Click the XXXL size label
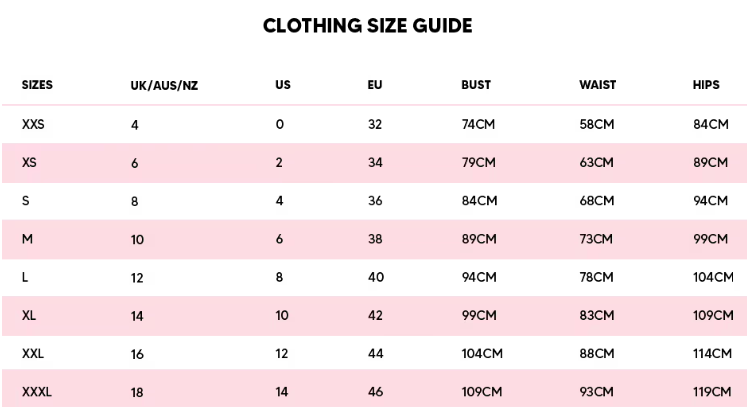The height and width of the screenshot is (407, 747). pyautogui.click(x=37, y=392)
